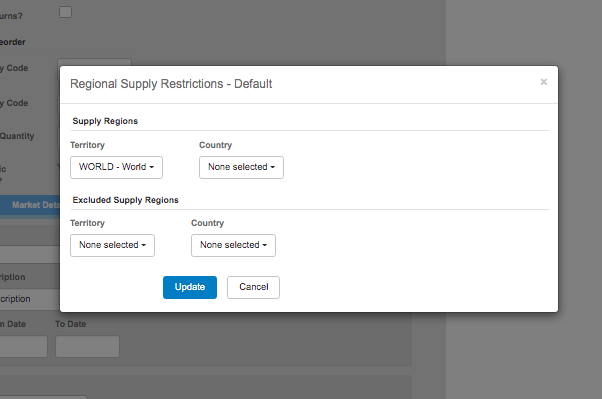The width and height of the screenshot is (602, 399).
Task: Focus the To Date input field
Action: 87,346
